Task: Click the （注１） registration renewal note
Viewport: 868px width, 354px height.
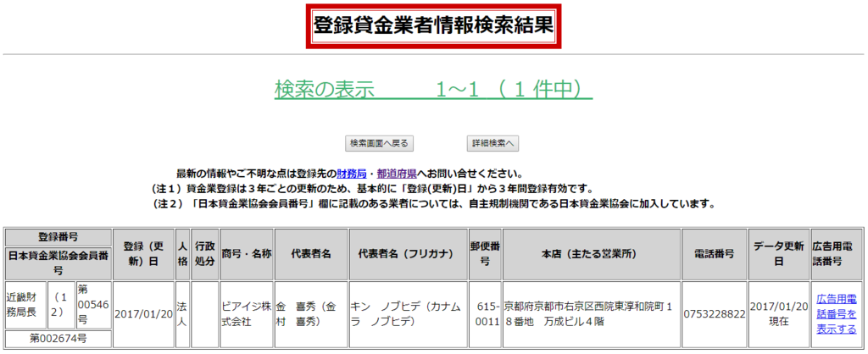Action: coord(371,189)
